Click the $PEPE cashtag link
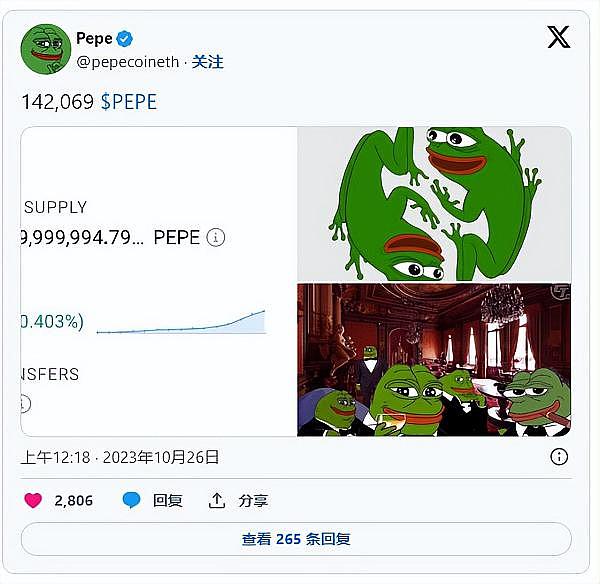 click(129, 102)
